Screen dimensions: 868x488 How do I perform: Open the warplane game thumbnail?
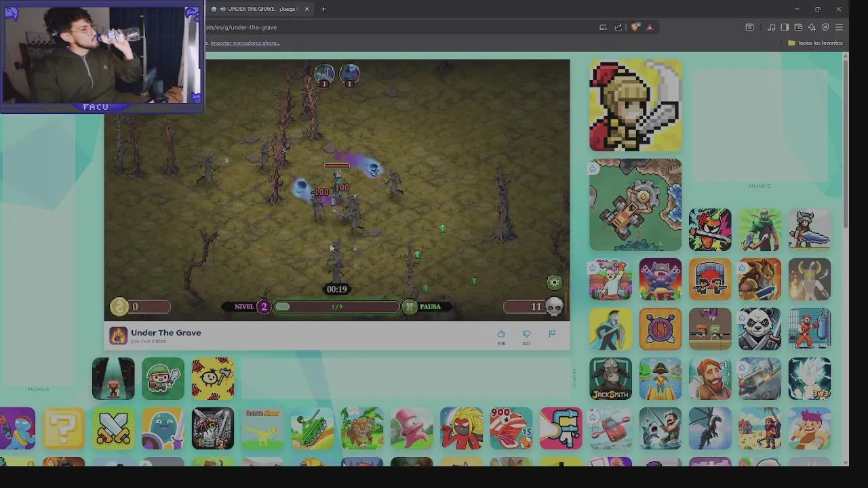click(759, 378)
